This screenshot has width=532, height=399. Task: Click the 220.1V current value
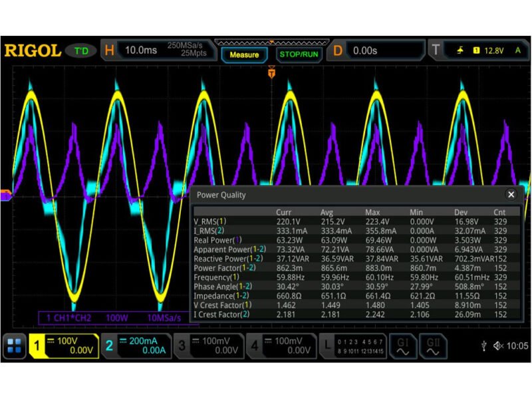pyautogui.click(x=288, y=221)
